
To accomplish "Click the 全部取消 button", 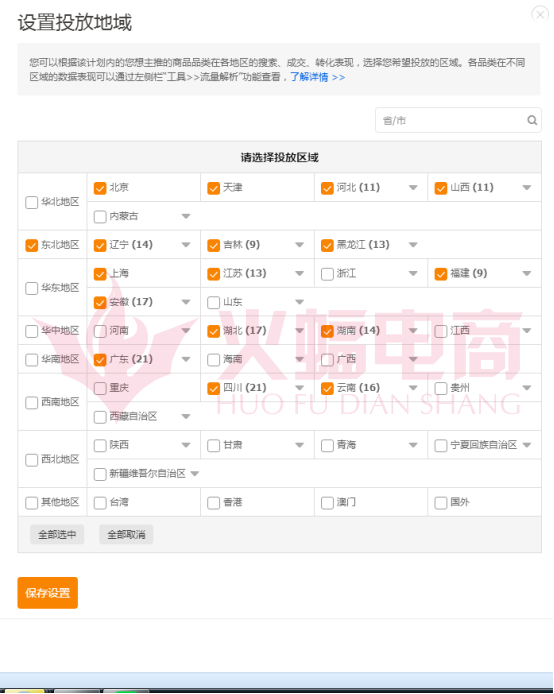I will tap(126, 535).
